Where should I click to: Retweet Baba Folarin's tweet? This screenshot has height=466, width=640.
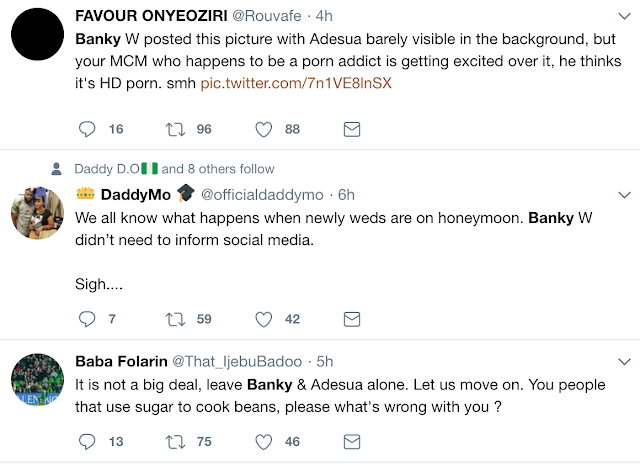(176, 441)
